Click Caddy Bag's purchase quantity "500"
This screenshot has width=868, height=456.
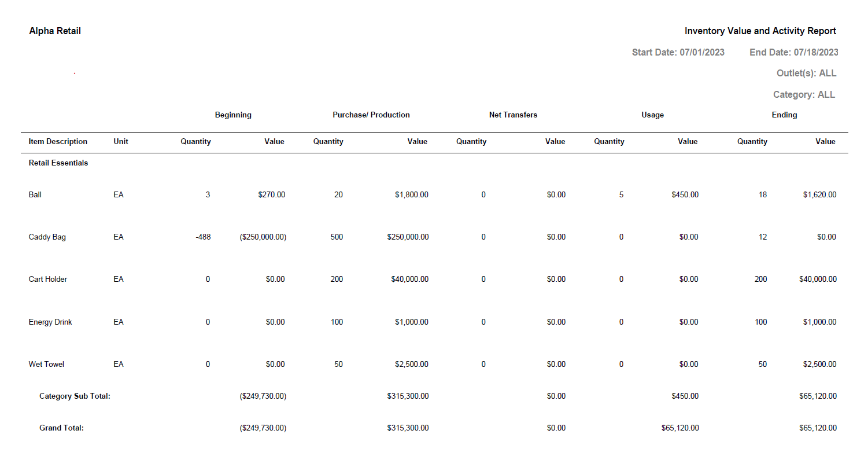337,237
